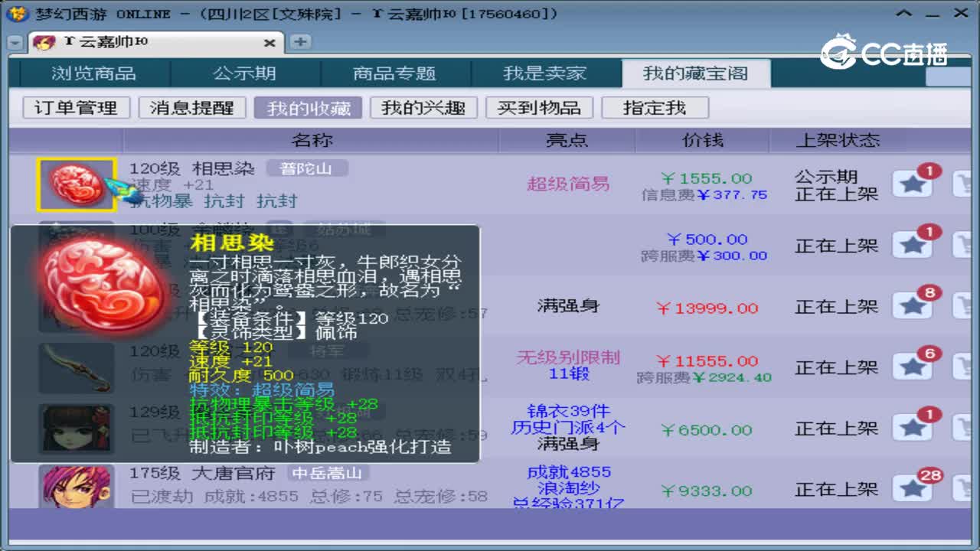The height and width of the screenshot is (551, 980).
Task: Open a new browser tab with plus button
Action: (300, 42)
